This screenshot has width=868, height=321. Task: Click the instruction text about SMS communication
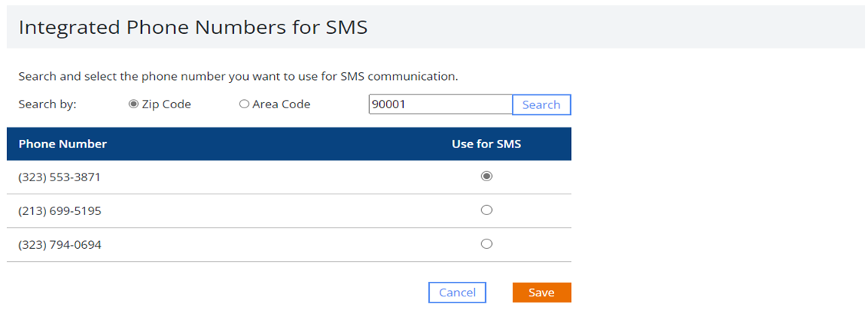pos(238,76)
